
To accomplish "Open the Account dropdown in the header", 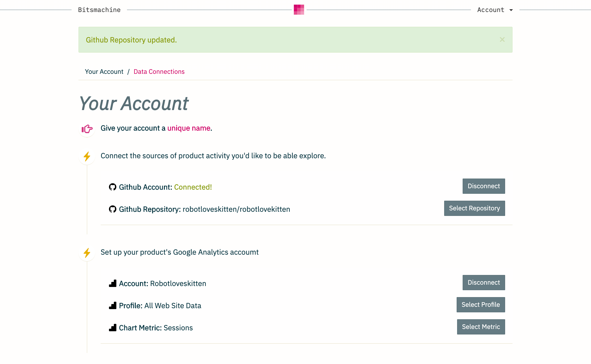I will point(491,10).
